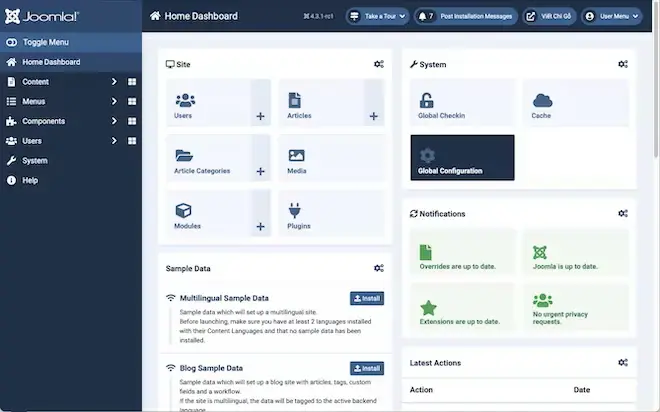Toggle the sidebar menu
Viewport: 660px width, 412px height.
(x=45, y=43)
